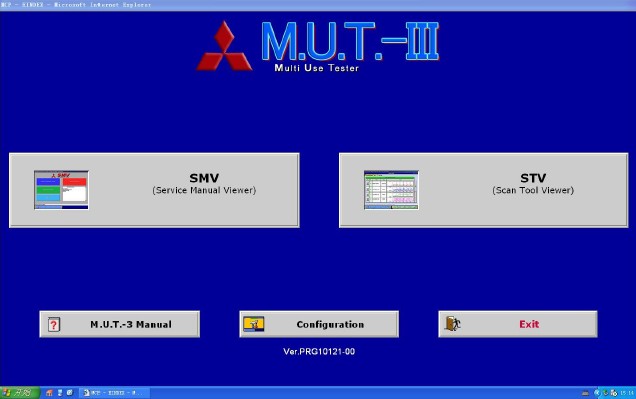The height and width of the screenshot is (399, 636).
Task: Click the version text Ver.PRG10121-00
Action: tap(319, 352)
